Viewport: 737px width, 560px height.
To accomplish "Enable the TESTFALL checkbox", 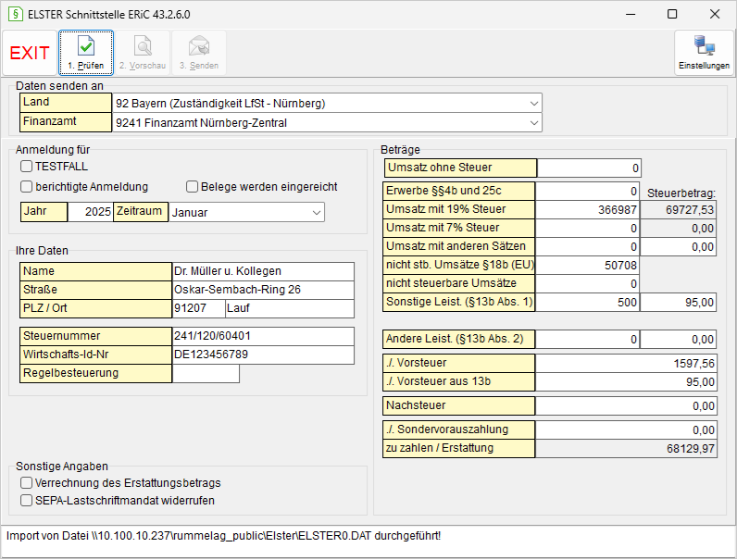I will 26,167.
